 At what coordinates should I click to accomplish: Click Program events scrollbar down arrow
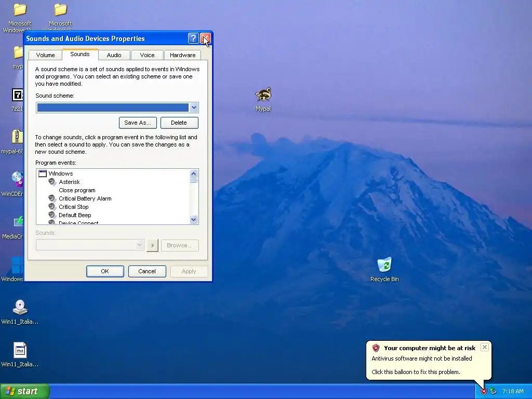pyautogui.click(x=193, y=220)
